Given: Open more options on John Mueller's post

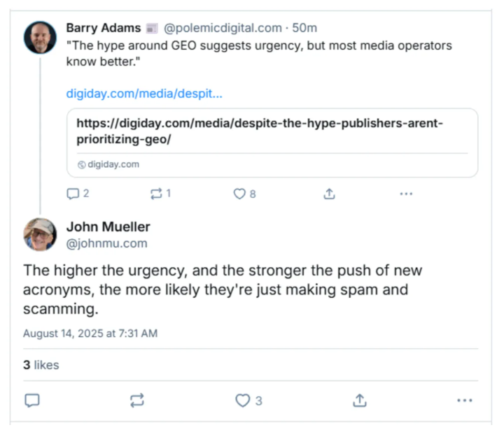Looking at the screenshot, I should tap(465, 400).
